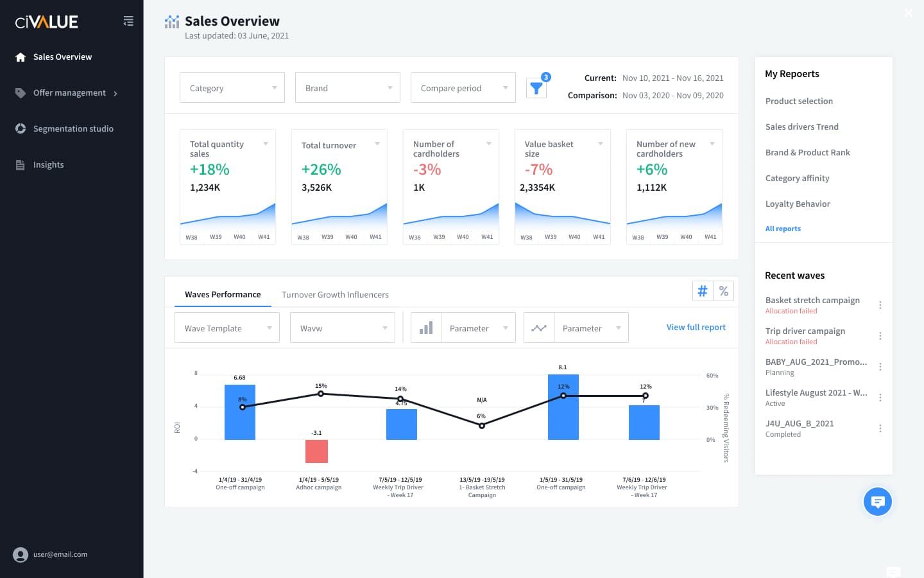Viewport: 924px width, 578px height.
Task: Open options menu for J4U_AUG_B_2021 wave
Action: click(880, 428)
